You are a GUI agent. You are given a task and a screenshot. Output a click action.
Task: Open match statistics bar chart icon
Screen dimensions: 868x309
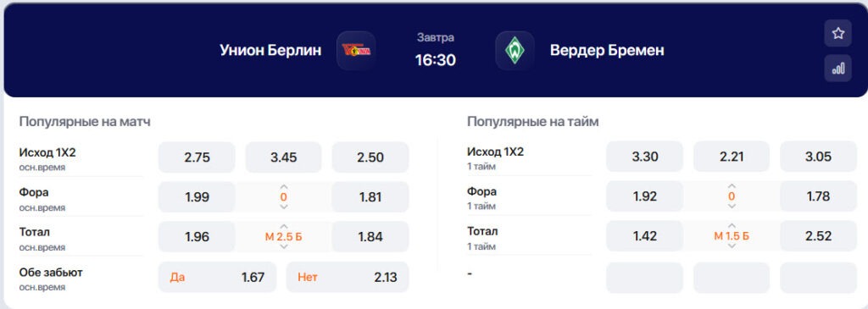837,68
